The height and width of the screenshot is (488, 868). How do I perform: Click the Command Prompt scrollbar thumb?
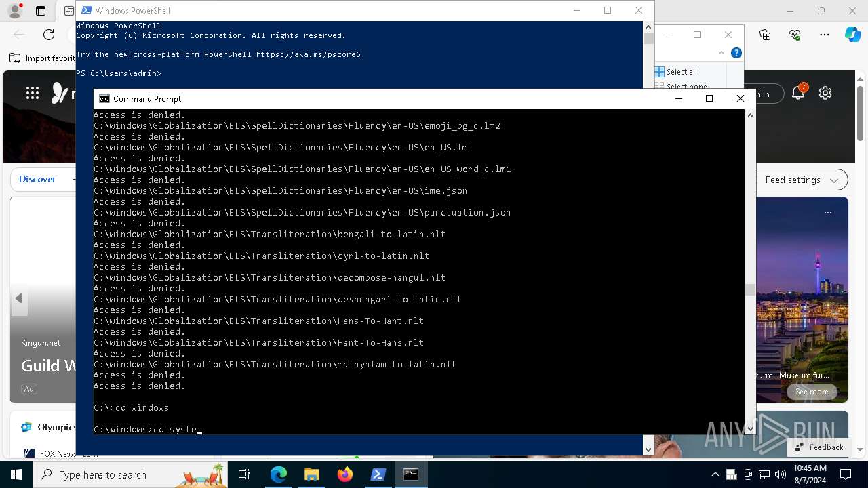750,289
